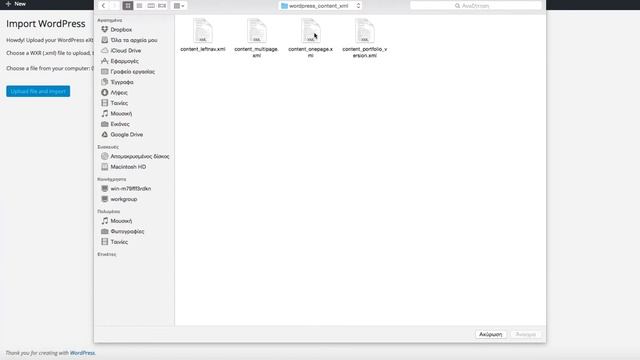Click Open (Άνοιγμα) button in dialog
The image size is (640, 360).
526,334
